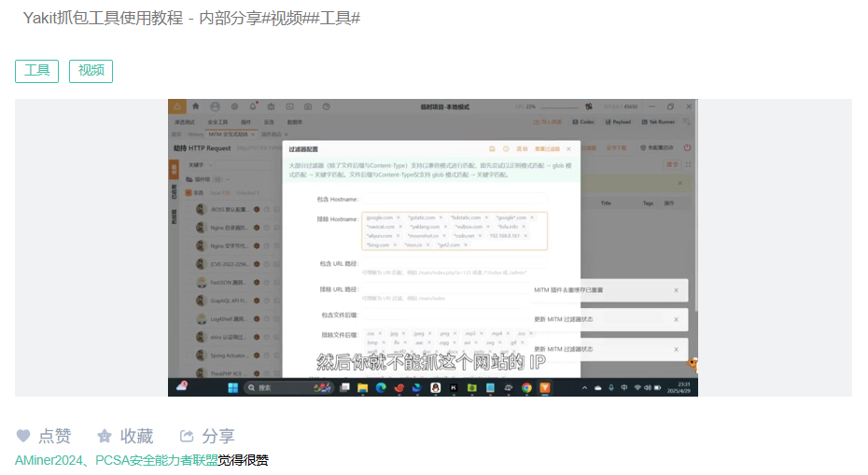Open the PCSA安全能力者联盟 profile link
The image size is (868, 475).
pyautogui.click(x=157, y=461)
